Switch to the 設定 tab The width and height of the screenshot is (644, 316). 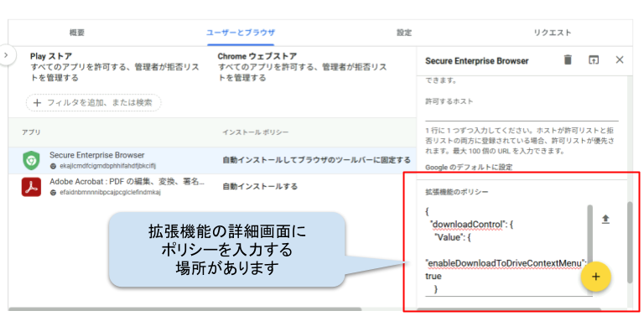pos(403,33)
